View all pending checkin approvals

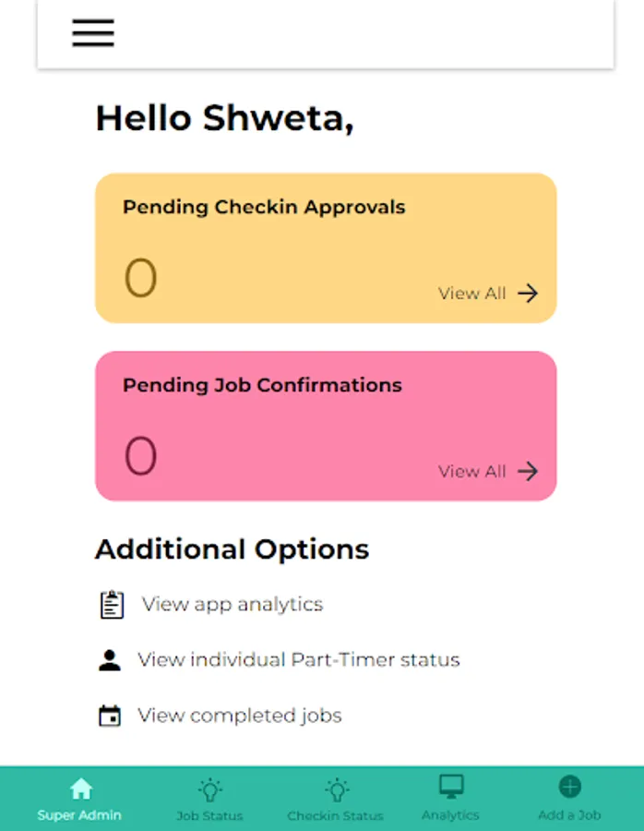click(472, 294)
